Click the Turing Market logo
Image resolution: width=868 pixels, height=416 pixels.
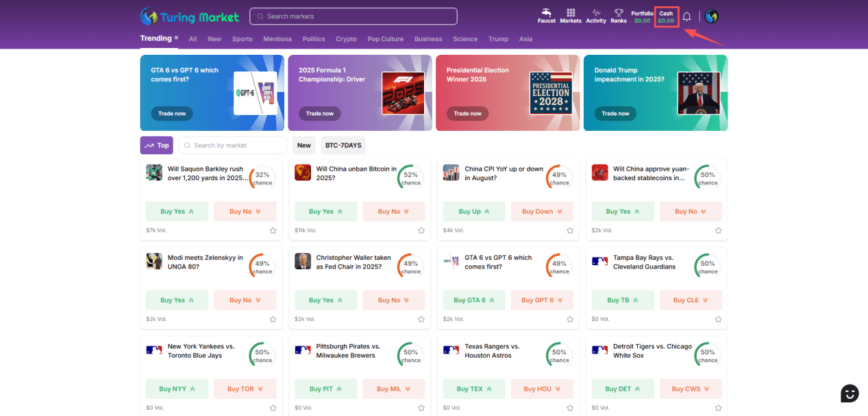coord(190,16)
